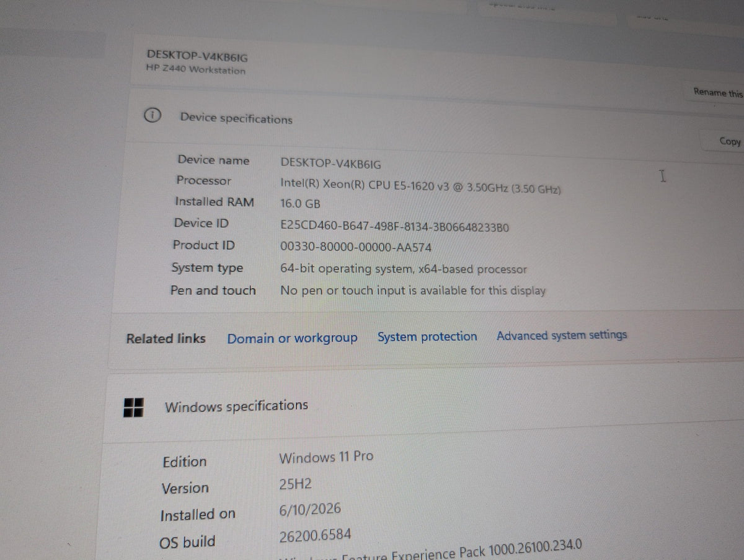Click the System type label
This screenshot has width=744, height=560.
tap(207, 268)
